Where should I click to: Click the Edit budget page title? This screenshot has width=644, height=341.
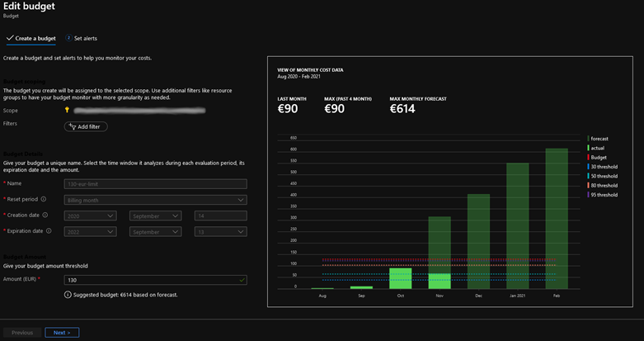pyautogui.click(x=29, y=6)
